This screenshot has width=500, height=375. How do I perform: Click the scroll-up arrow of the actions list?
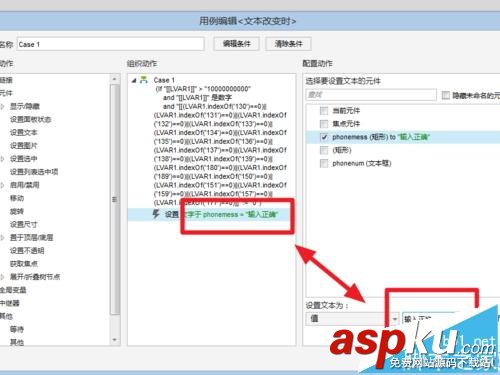[115, 79]
